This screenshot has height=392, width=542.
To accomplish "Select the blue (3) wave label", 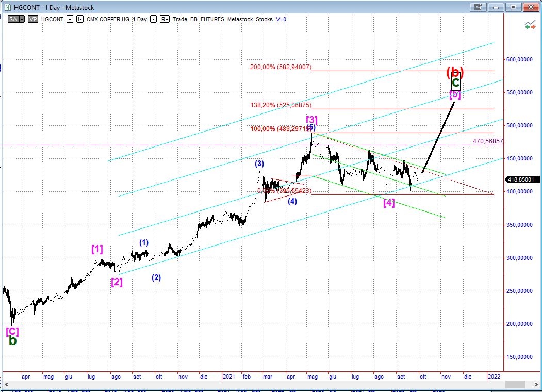I will (x=259, y=164).
